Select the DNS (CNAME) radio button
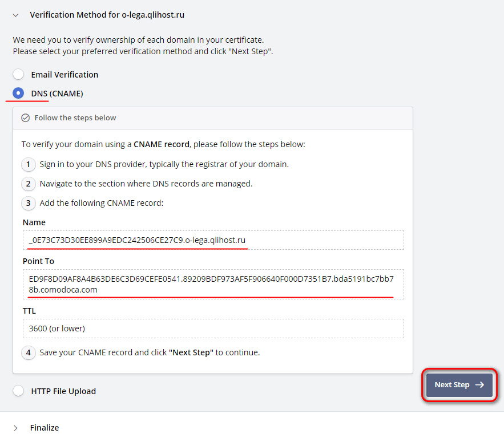 [x=18, y=93]
